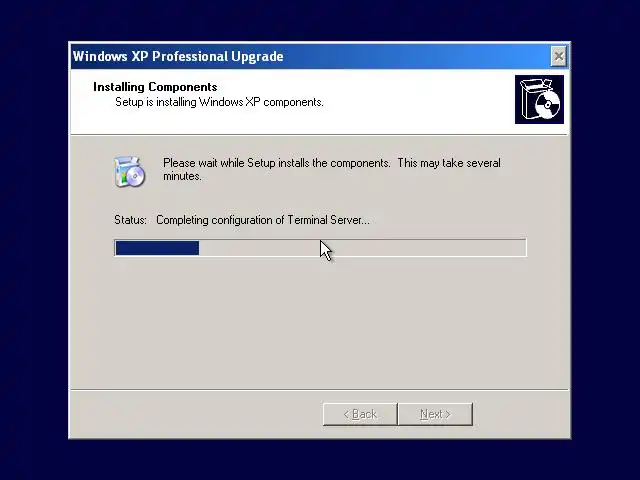Click the filled blue portion of progress bar
Viewport: 640px width, 480px height.
[x=157, y=248]
